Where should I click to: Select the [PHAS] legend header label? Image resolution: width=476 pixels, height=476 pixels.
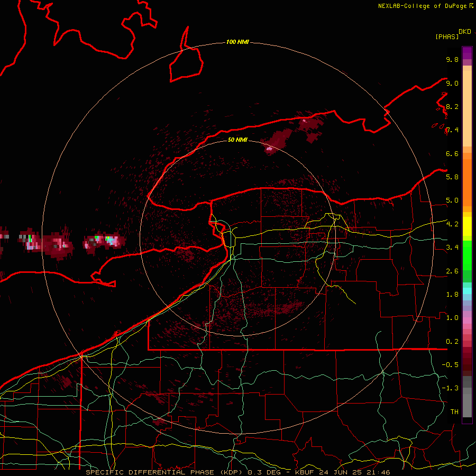pos(447,36)
